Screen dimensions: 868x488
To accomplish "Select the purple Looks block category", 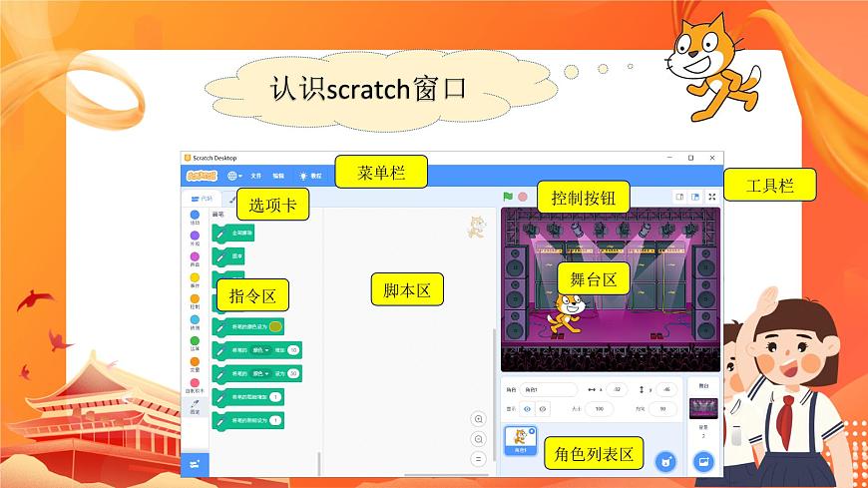I will coord(195,238).
